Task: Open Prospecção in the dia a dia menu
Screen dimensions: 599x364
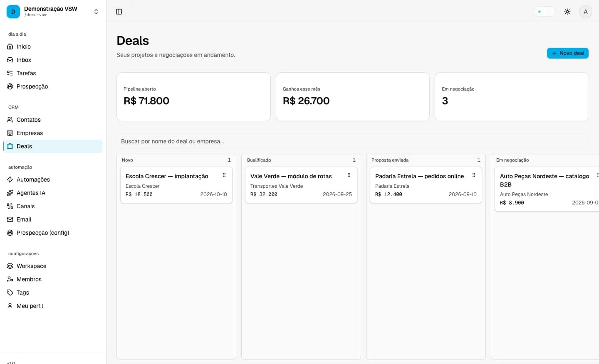Action: (53, 86)
